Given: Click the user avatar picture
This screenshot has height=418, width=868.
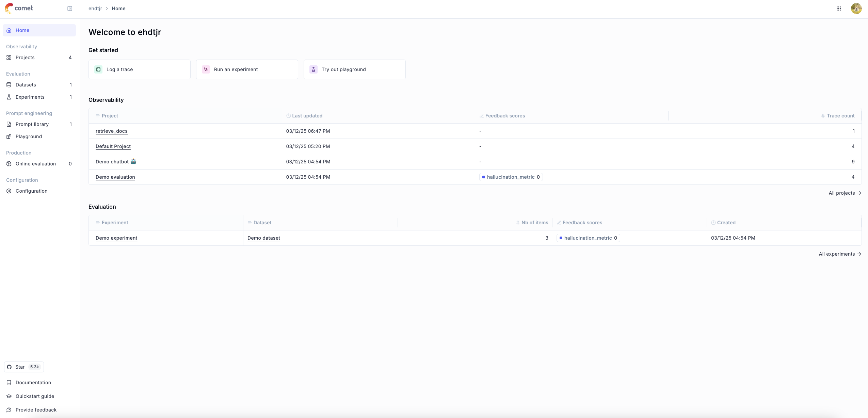Looking at the screenshot, I should coord(856,9).
